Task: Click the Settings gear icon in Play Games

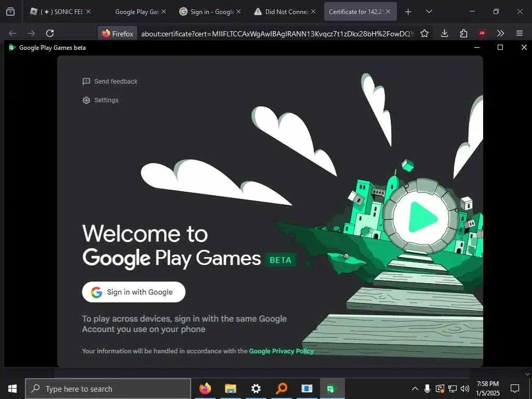Action: pos(86,100)
